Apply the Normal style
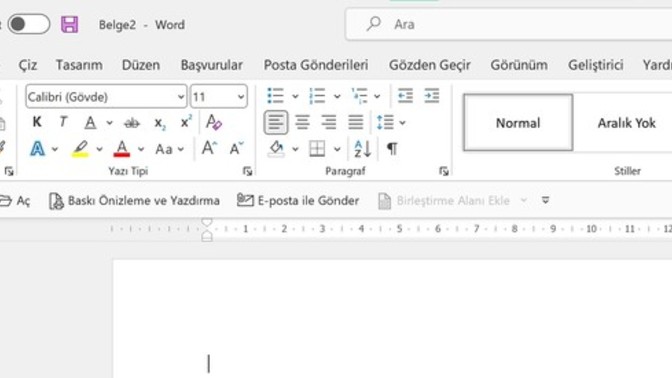The width and height of the screenshot is (672, 378). tap(518, 123)
